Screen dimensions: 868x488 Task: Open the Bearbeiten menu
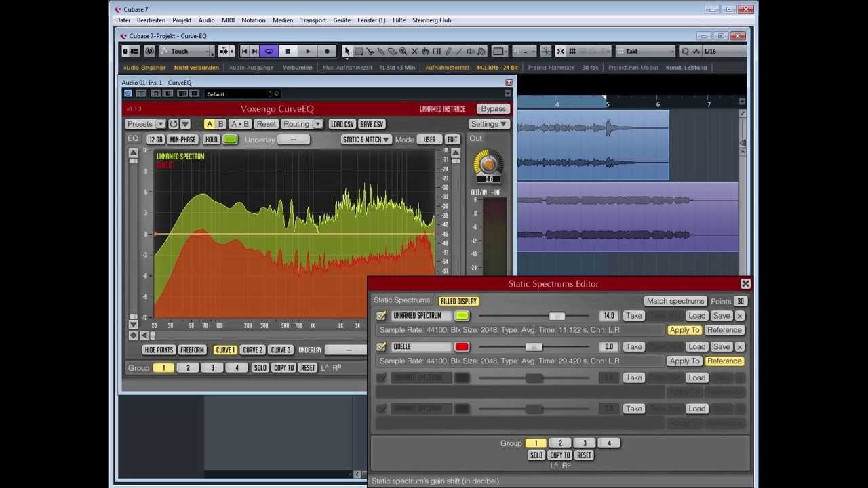click(x=151, y=20)
